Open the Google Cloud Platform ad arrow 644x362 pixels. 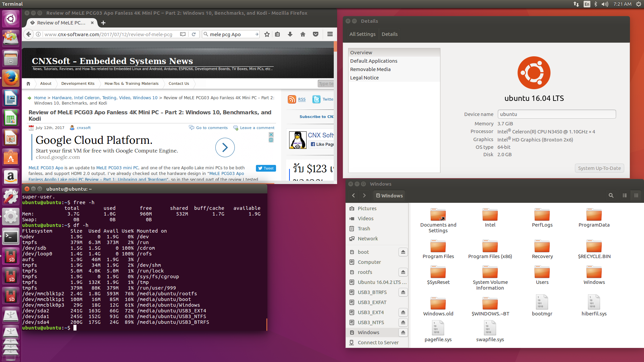(x=225, y=147)
